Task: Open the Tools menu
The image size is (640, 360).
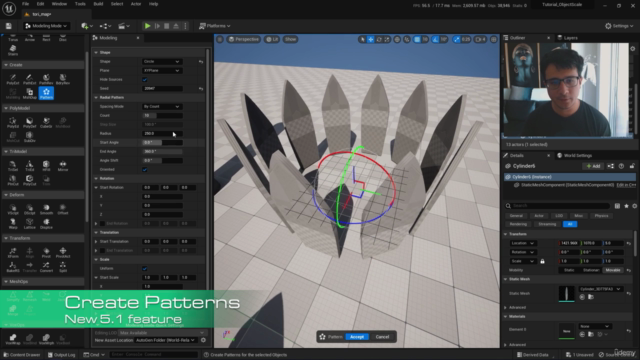Action: [80, 4]
